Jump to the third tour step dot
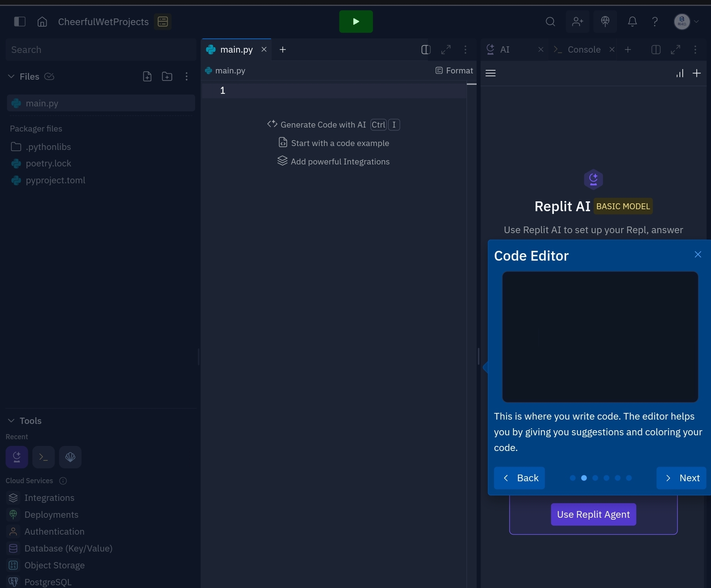The width and height of the screenshot is (711, 588). coord(595,478)
